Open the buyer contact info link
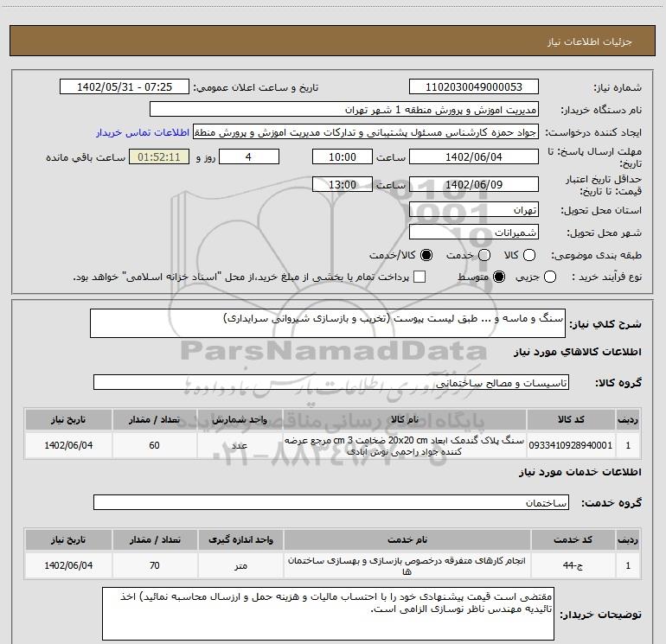666x644 pixels. coord(143,132)
